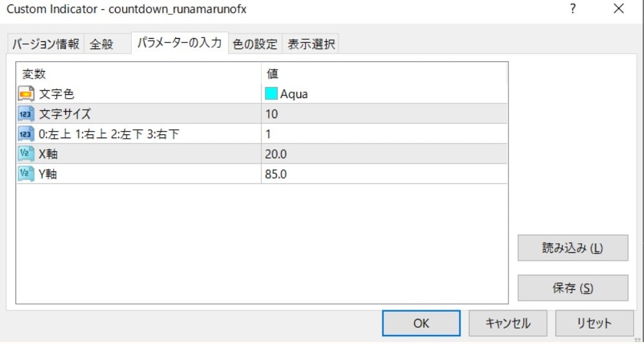Image resolution: width=644 pixels, height=344 pixels.
Task: Click the integer icon beside 文字サイズ
Action: click(x=26, y=114)
